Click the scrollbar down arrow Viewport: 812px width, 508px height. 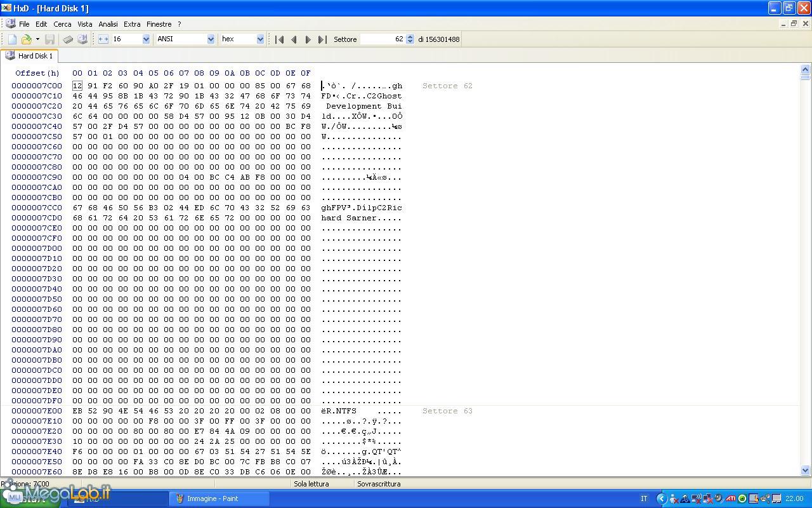(x=806, y=471)
